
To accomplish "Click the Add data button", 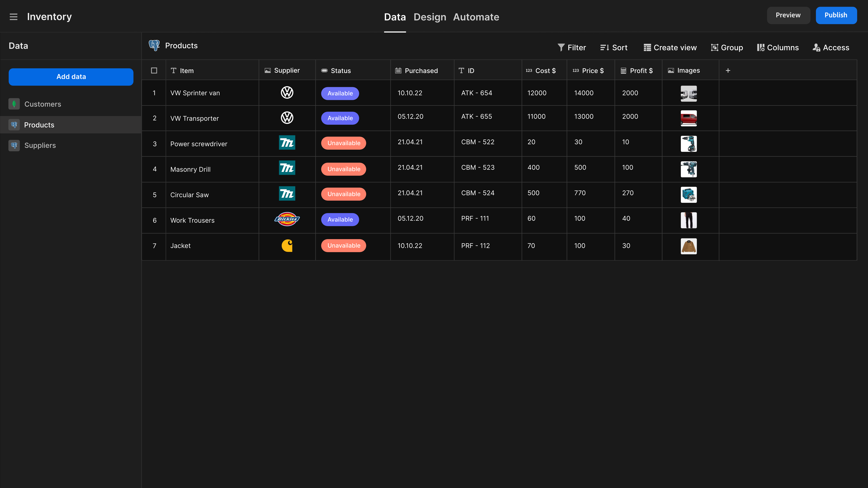I will 71,77.
